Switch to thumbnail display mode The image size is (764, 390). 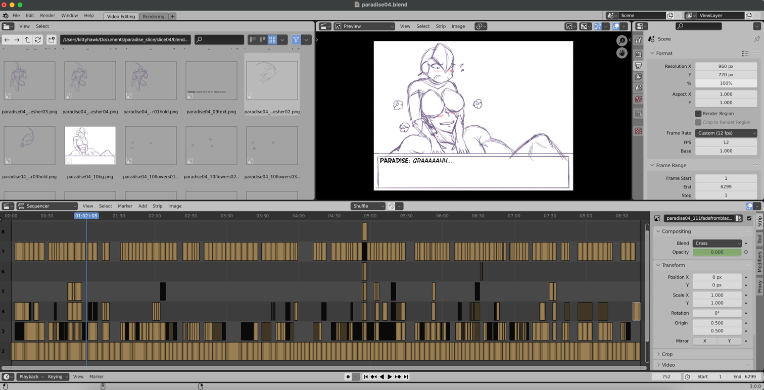(x=272, y=40)
